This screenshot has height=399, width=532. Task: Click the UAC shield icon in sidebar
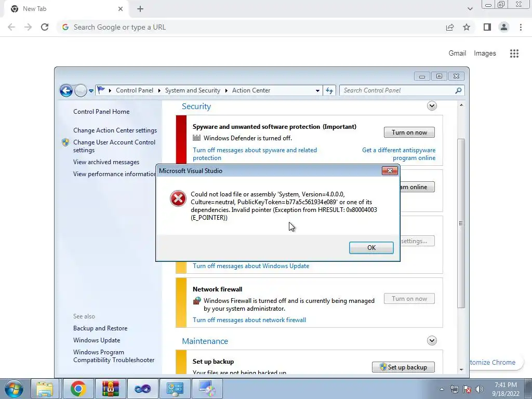65,142
